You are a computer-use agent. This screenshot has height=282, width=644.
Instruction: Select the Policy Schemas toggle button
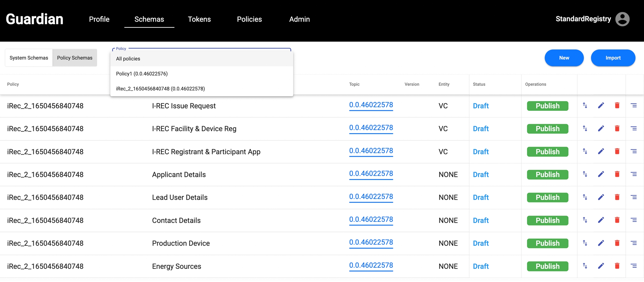(x=75, y=58)
